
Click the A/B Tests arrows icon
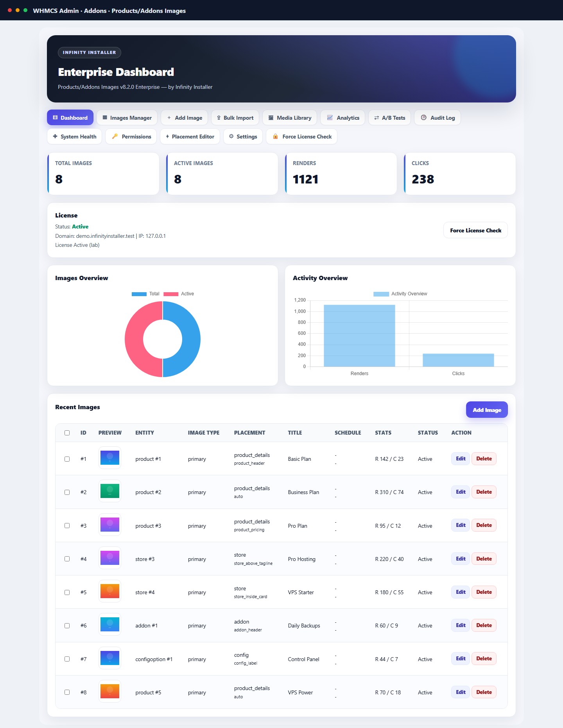point(377,117)
